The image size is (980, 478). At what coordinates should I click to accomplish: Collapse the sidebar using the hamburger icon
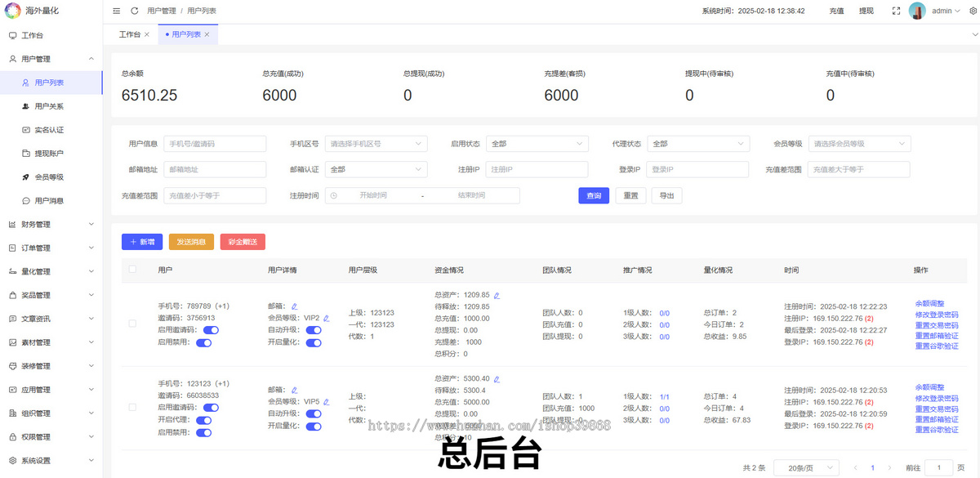pyautogui.click(x=116, y=12)
